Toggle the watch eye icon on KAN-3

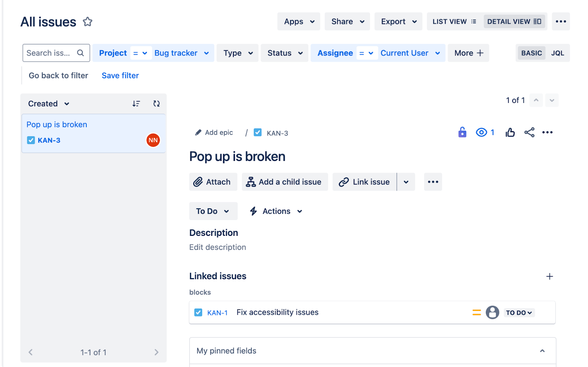point(481,132)
